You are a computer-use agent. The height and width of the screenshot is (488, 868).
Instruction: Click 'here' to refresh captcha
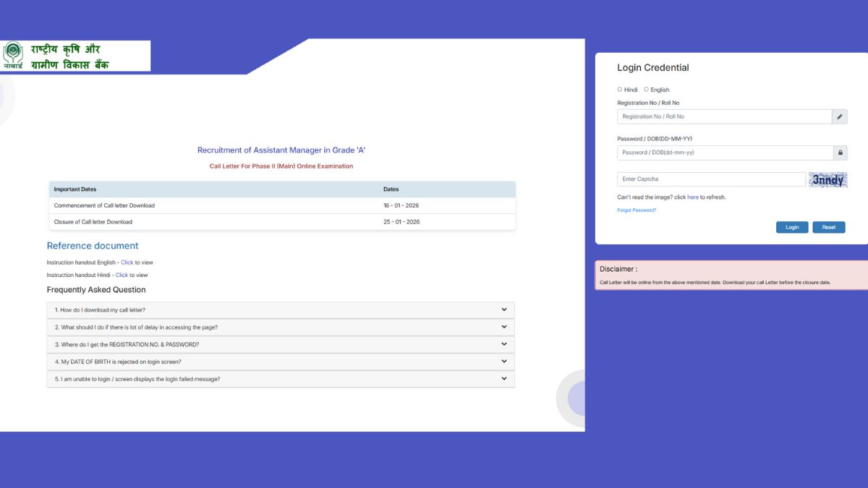[x=692, y=197]
